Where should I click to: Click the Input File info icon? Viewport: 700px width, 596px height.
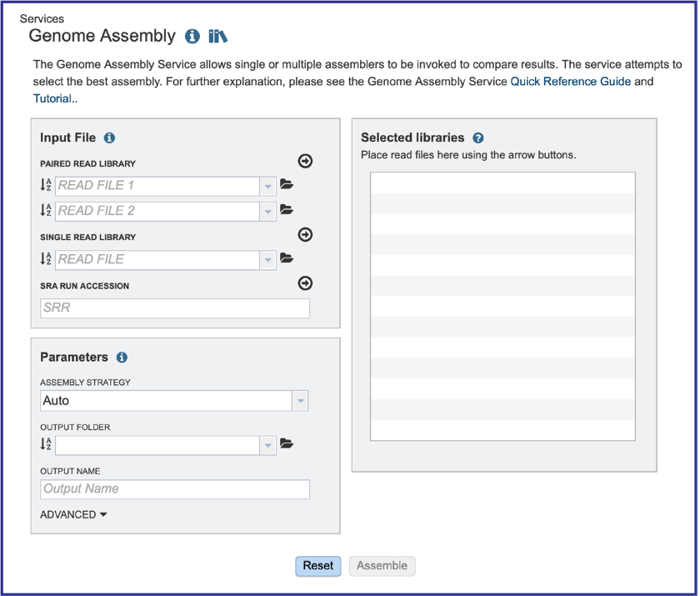[x=109, y=138]
